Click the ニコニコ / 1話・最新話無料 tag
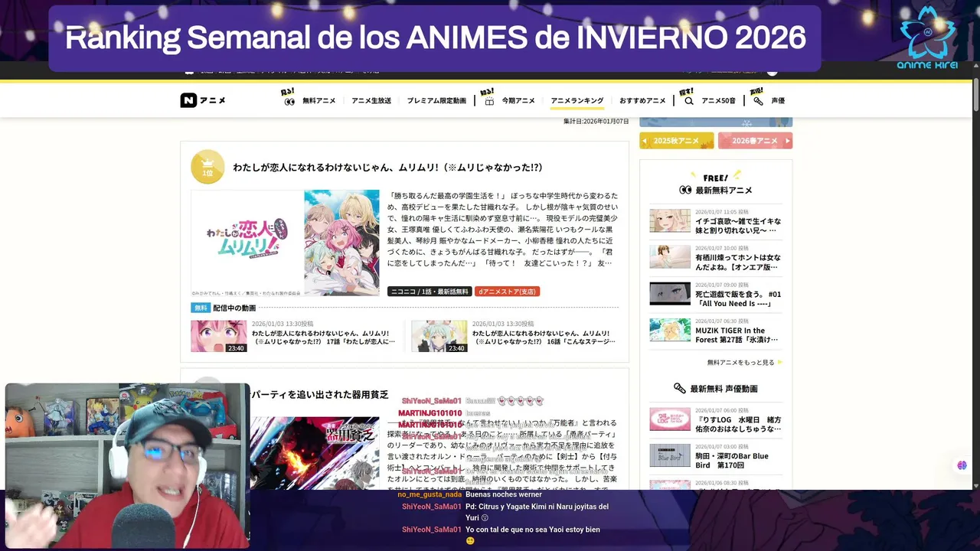Image resolution: width=980 pixels, height=551 pixels. tap(429, 292)
